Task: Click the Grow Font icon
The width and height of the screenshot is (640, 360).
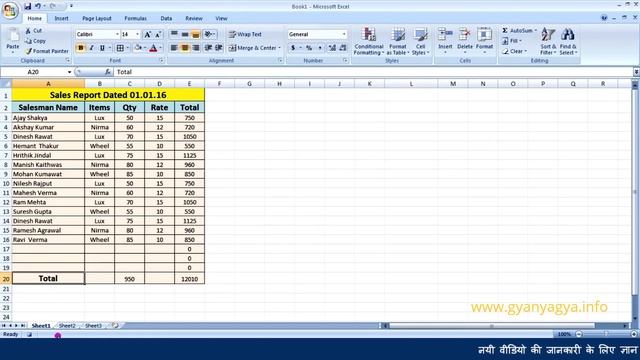Action: (x=148, y=35)
